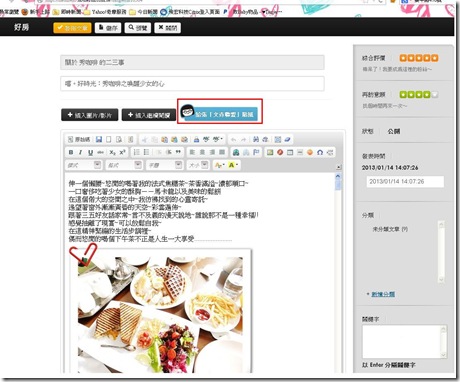
Task: Click the 原始碼 source view button
Action: click(79, 139)
